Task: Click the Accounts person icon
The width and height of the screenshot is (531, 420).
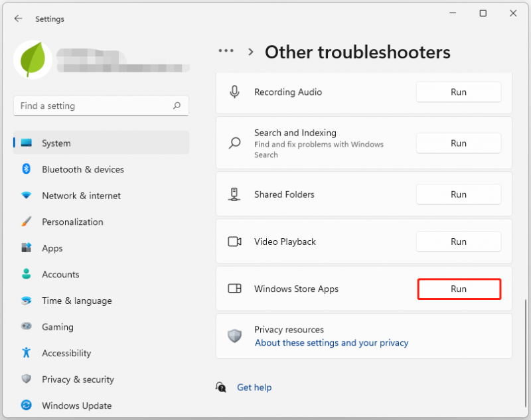Action: click(x=27, y=274)
